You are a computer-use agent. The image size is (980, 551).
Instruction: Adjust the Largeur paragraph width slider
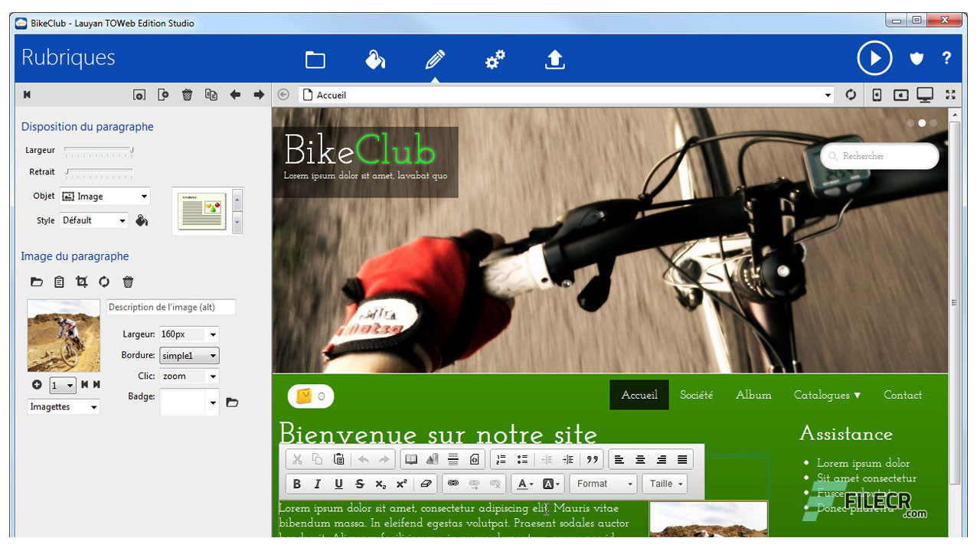(131, 151)
